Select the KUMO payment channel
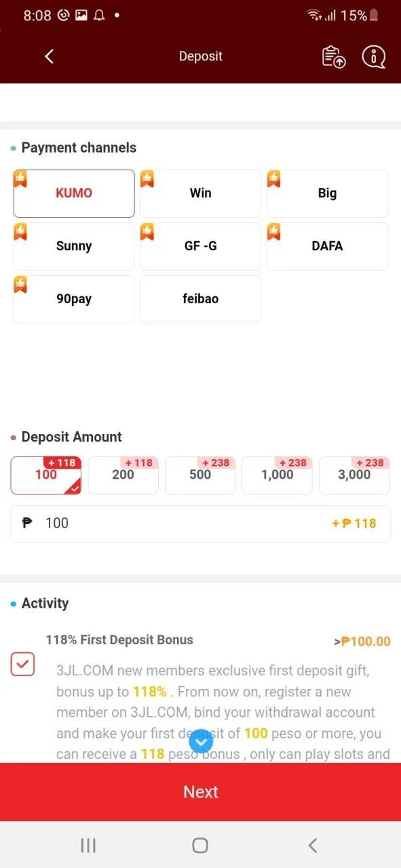Image resolution: width=401 pixels, height=868 pixels. 74,193
